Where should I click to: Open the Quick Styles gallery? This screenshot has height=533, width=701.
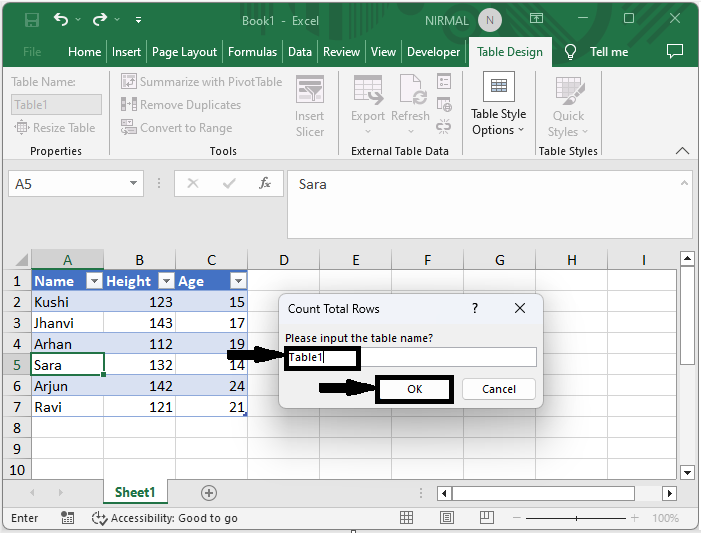click(568, 106)
